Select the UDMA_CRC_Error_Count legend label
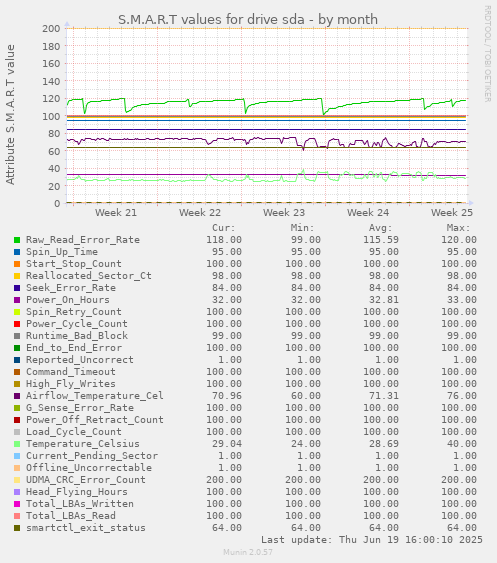497x563 pixels. 86,480
